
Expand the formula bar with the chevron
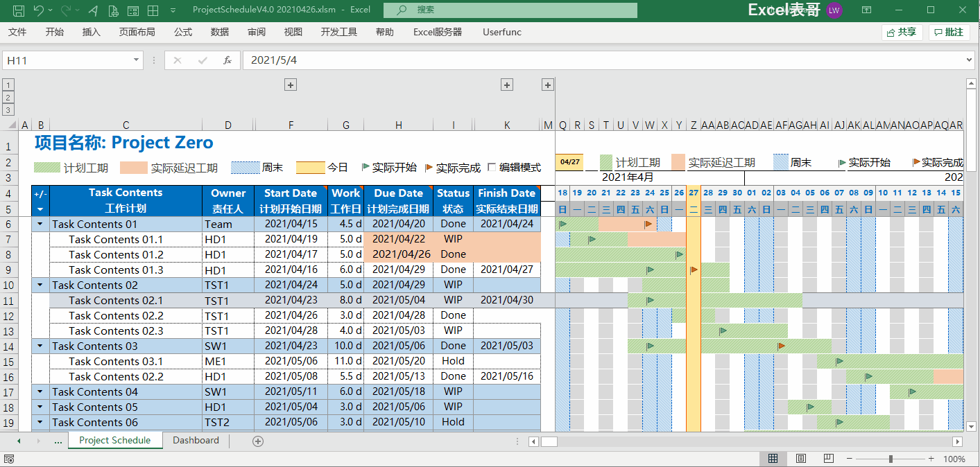click(969, 60)
